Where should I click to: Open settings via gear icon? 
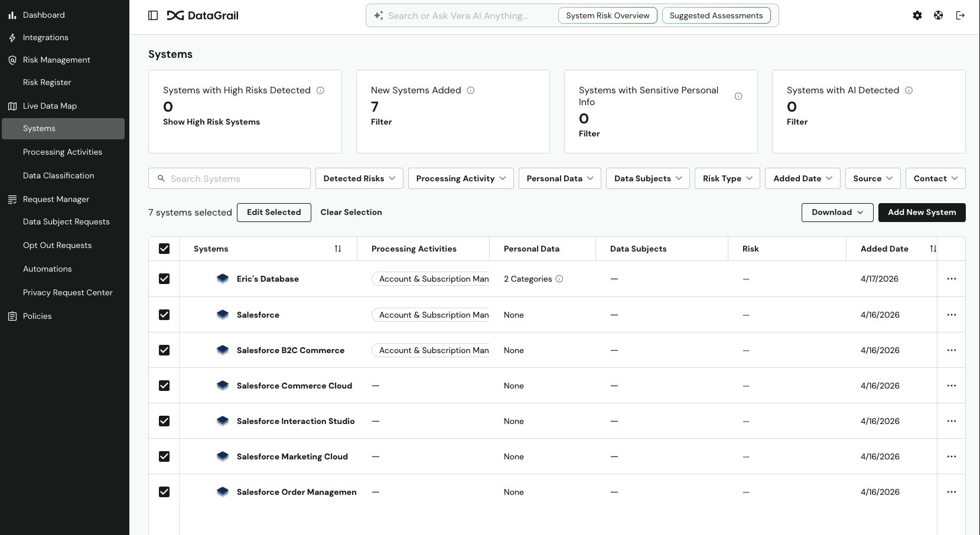click(917, 15)
